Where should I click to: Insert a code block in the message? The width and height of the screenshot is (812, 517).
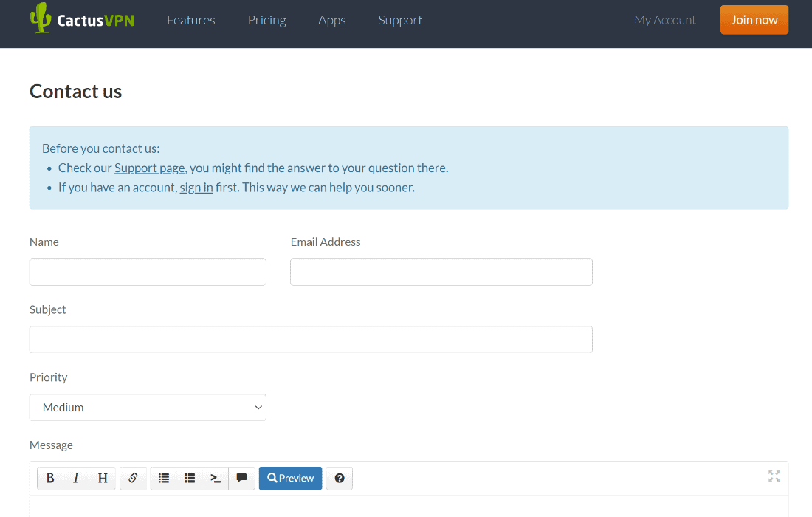(216, 479)
